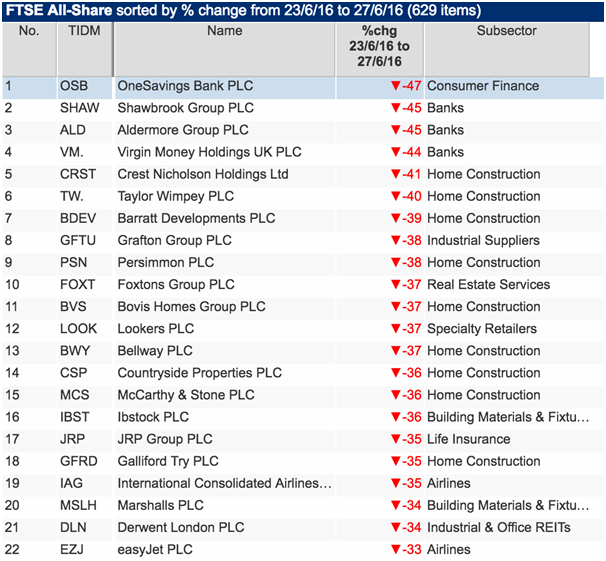Select Bovis Homes Group PLC

point(191,306)
